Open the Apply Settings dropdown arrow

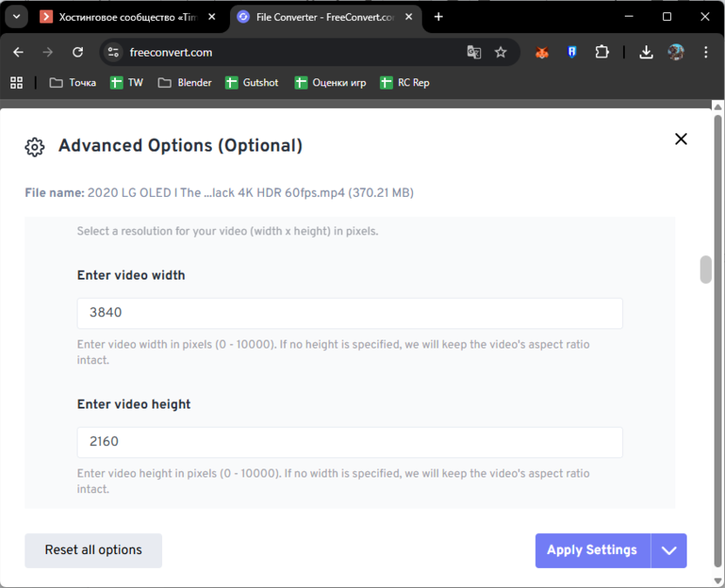click(x=669, y=551)
